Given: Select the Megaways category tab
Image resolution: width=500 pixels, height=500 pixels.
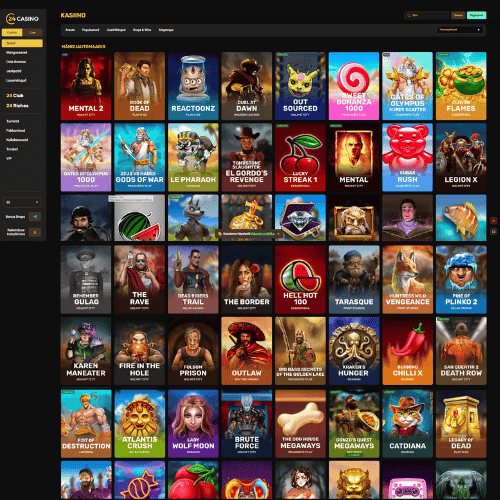Looking at the screenshot, I should [166, 30].
